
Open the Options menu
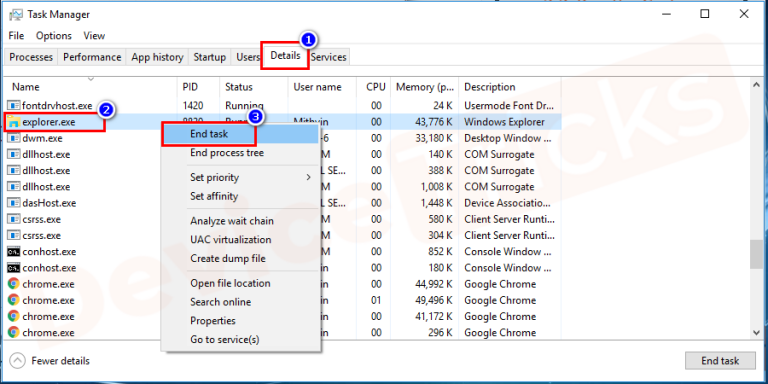click(x=54, y=36)
